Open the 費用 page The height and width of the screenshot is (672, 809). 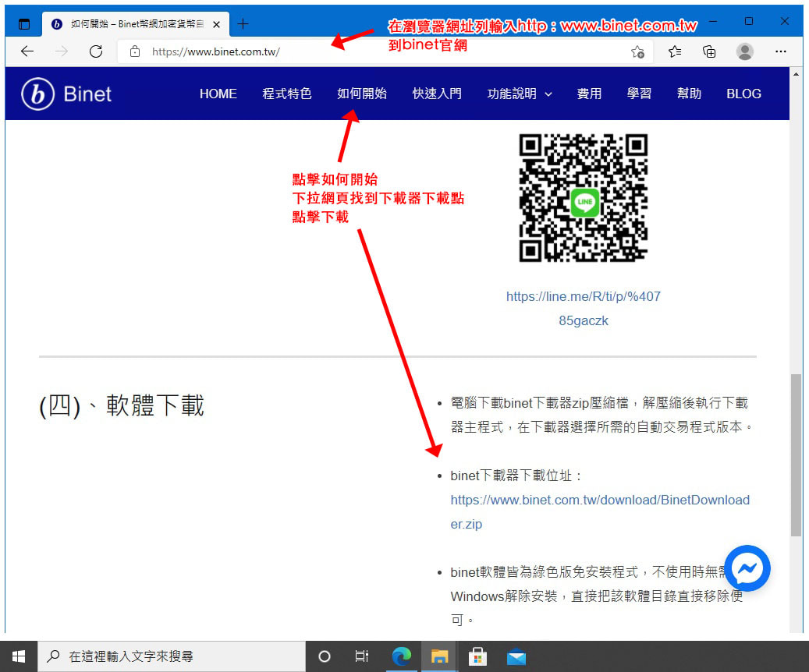589,94
